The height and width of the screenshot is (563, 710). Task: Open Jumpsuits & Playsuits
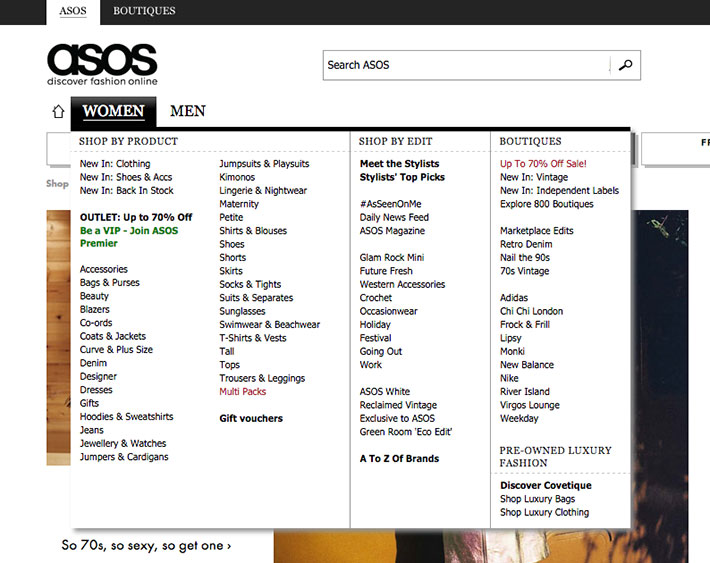[x=264, y=164]
